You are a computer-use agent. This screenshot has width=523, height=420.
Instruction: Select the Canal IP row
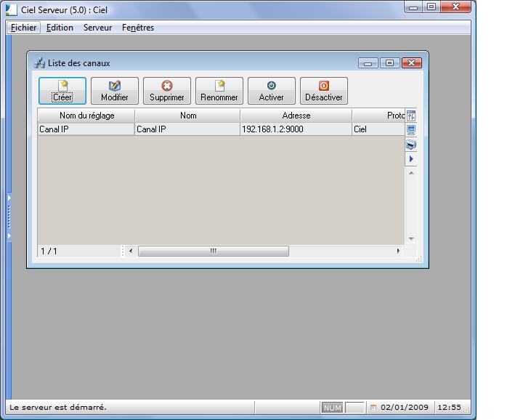click(x=86, y=129)
